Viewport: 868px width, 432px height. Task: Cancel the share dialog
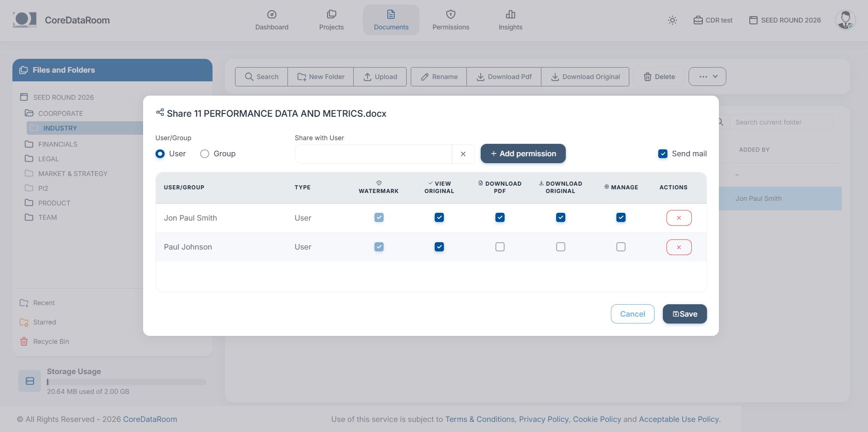[x=632, y=314]
